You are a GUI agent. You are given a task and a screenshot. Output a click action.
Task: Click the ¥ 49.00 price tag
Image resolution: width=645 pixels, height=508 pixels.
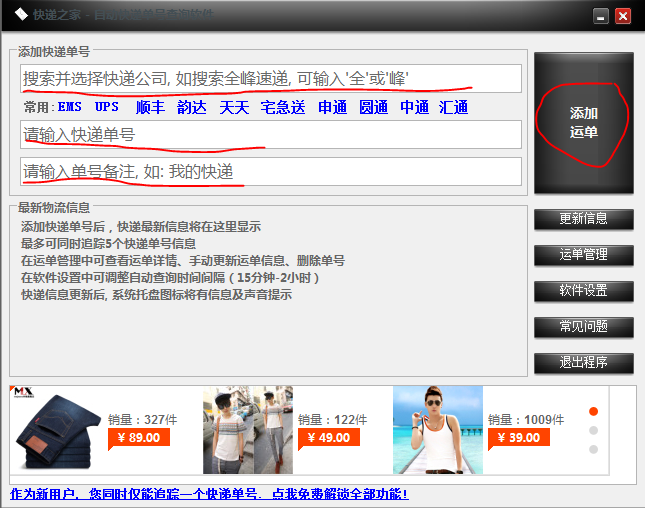(x=329, y=438)
